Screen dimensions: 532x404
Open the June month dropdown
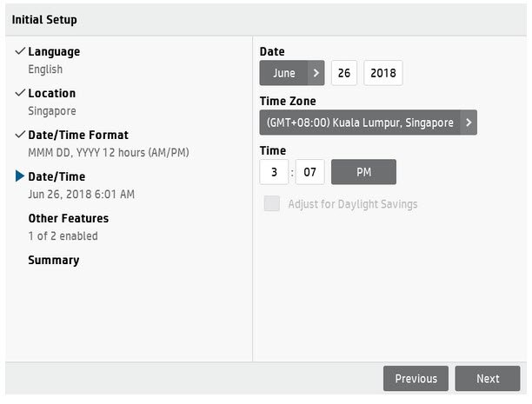283,73
